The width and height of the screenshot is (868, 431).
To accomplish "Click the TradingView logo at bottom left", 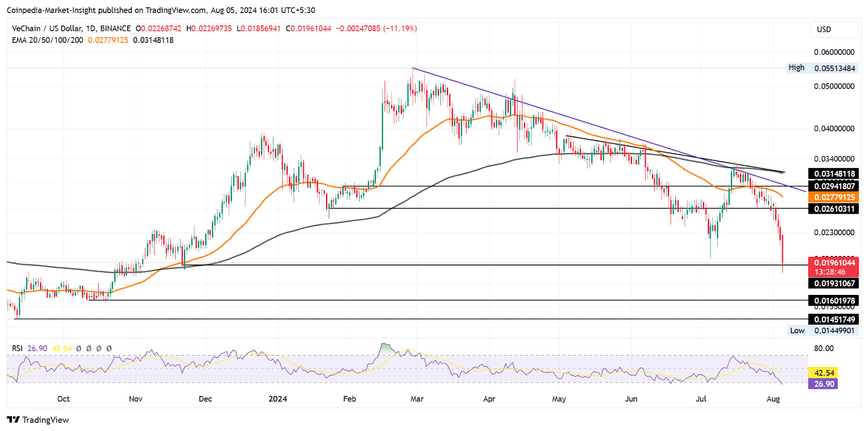I will pyautogui.click(x=38, y=420).
